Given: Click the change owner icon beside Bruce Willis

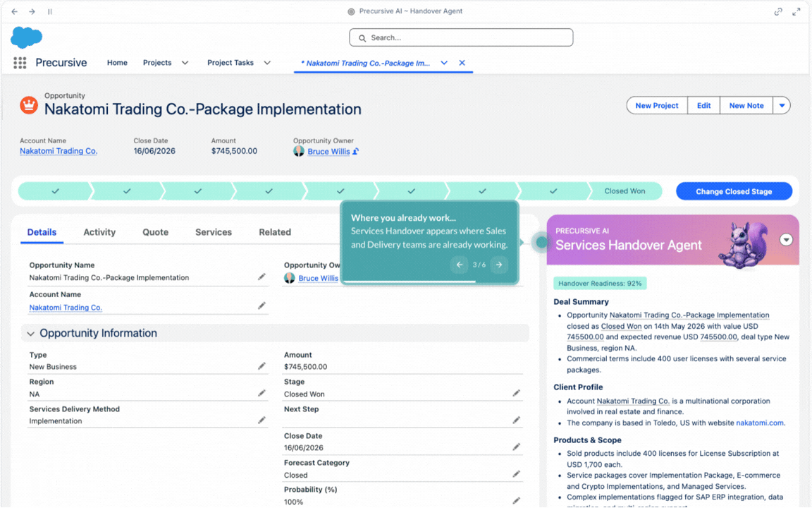Looking at the screenshot, I should point(356,152).
